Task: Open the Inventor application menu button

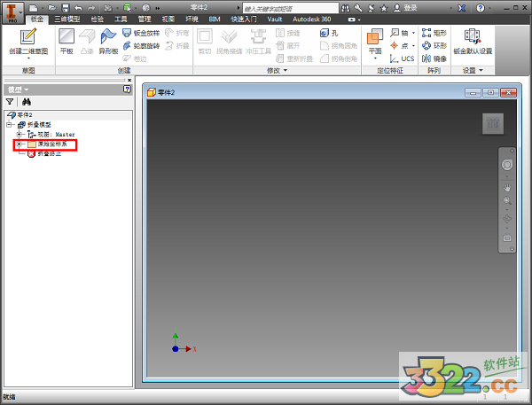Action: (x=12, y=12)
